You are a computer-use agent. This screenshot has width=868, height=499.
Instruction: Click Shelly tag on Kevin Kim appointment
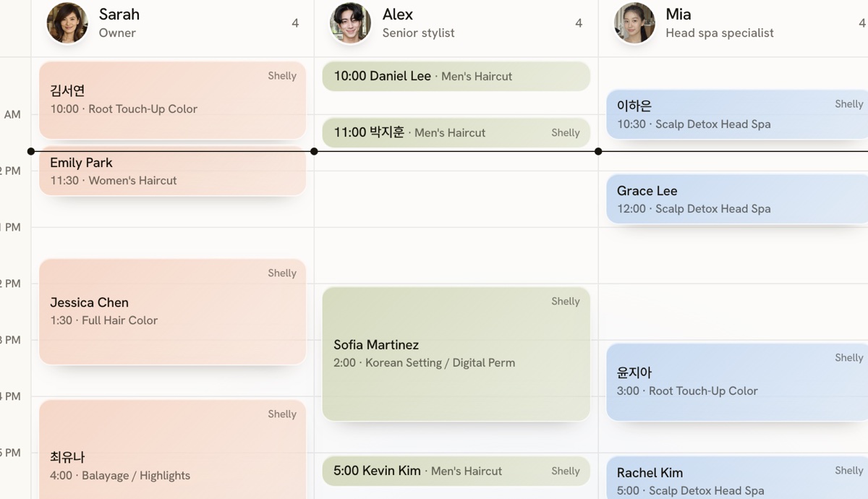point(566,472)
